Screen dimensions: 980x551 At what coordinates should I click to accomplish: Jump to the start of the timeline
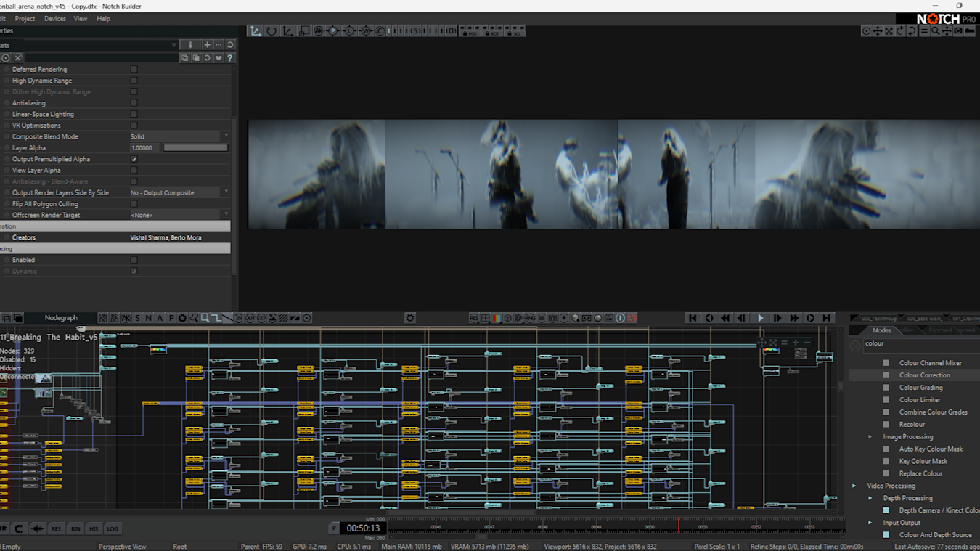[693, 318]
